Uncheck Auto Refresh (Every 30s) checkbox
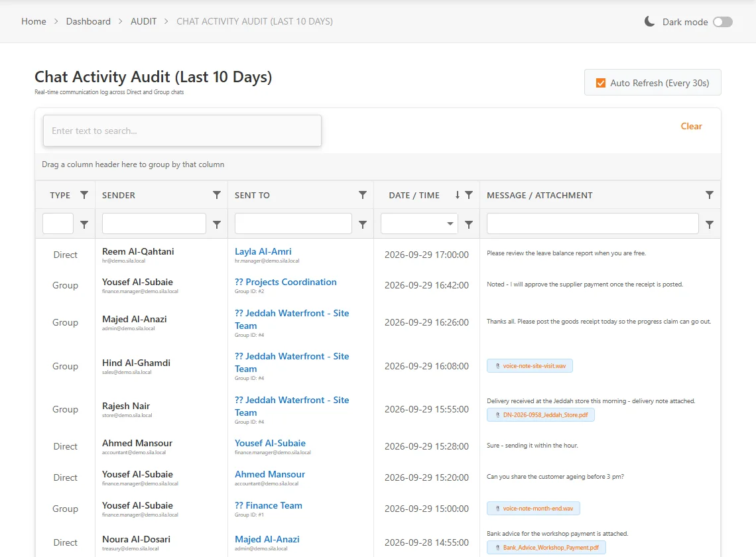Viewport: 756px width, 557px height. point(601,83)
